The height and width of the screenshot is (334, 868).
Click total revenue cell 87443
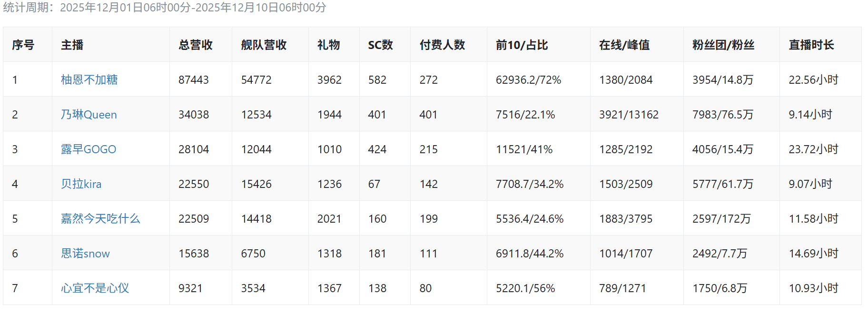click(193, 79)
